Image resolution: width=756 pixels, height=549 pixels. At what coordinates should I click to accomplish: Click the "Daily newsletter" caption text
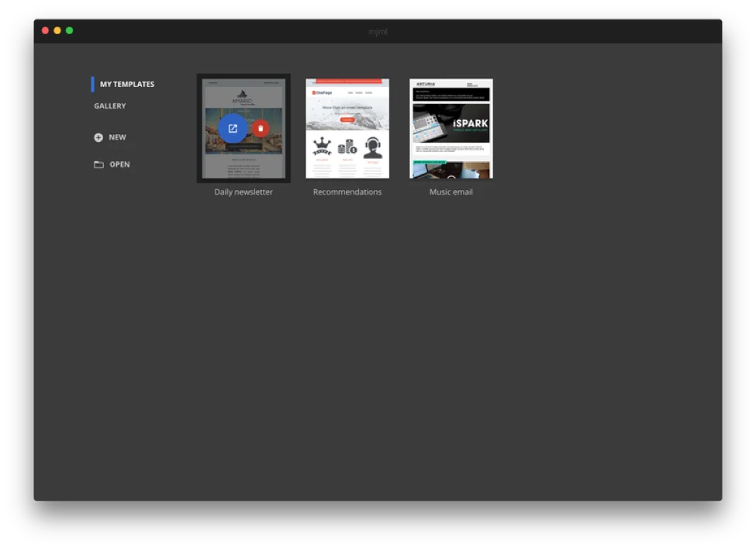pos(243,192)
